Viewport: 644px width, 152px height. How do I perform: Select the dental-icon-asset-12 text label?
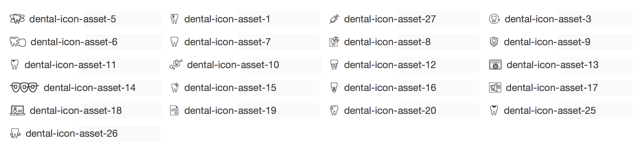coord(390,65)
